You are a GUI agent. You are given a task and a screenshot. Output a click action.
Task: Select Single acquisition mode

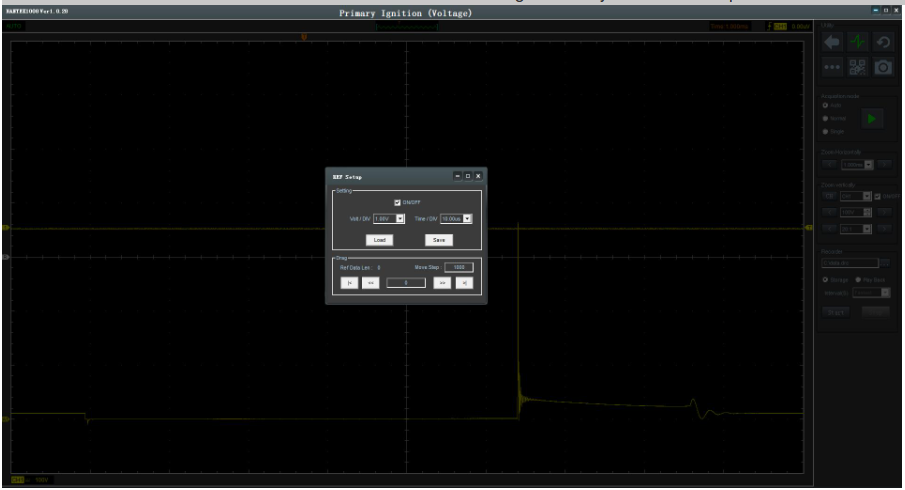pos(825,132)
